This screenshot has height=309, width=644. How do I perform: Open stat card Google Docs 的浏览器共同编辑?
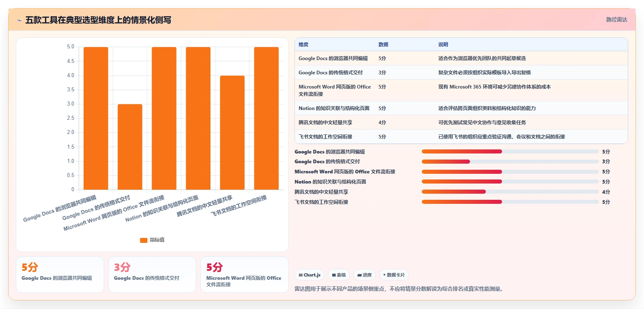(60, 274)
